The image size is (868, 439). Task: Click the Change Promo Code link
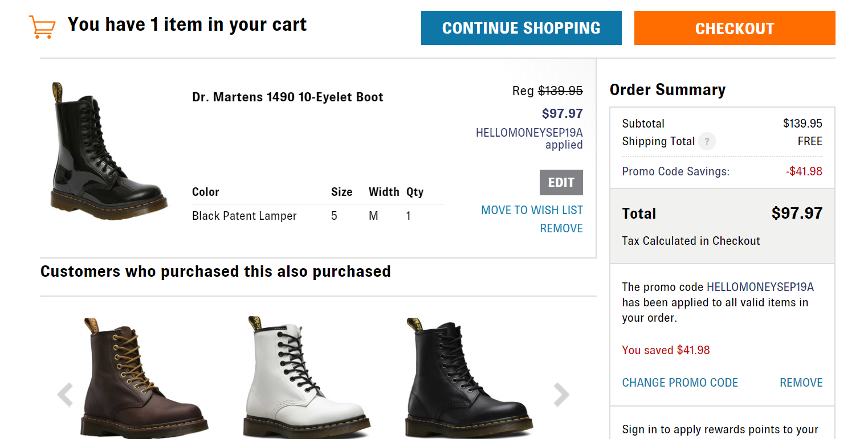point(680,383)
